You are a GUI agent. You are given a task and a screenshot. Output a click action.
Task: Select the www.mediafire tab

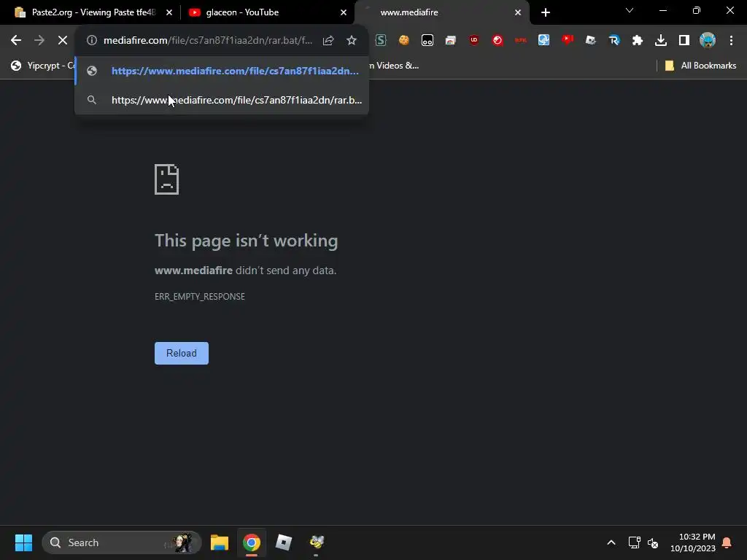442,12
